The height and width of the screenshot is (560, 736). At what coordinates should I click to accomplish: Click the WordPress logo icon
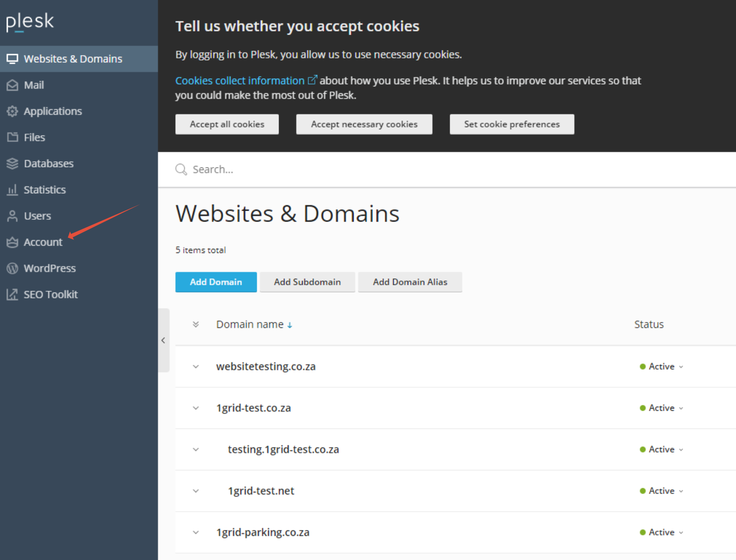click(x=12, y=268)
